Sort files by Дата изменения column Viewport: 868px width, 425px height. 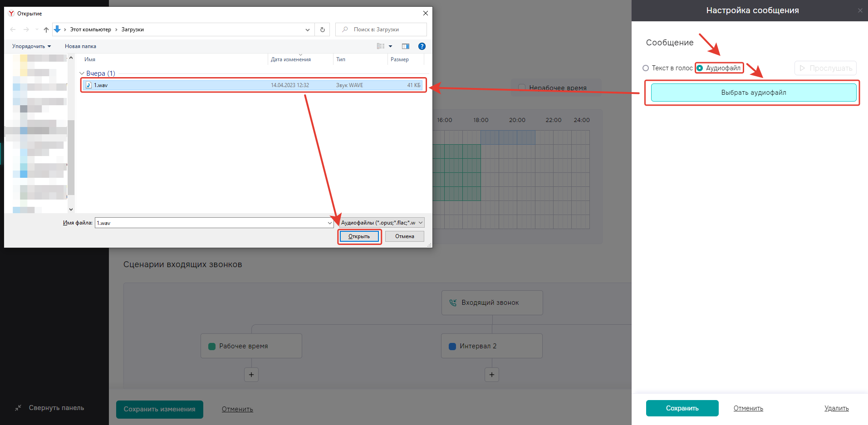pyautogui.click(x=290, y=59)
